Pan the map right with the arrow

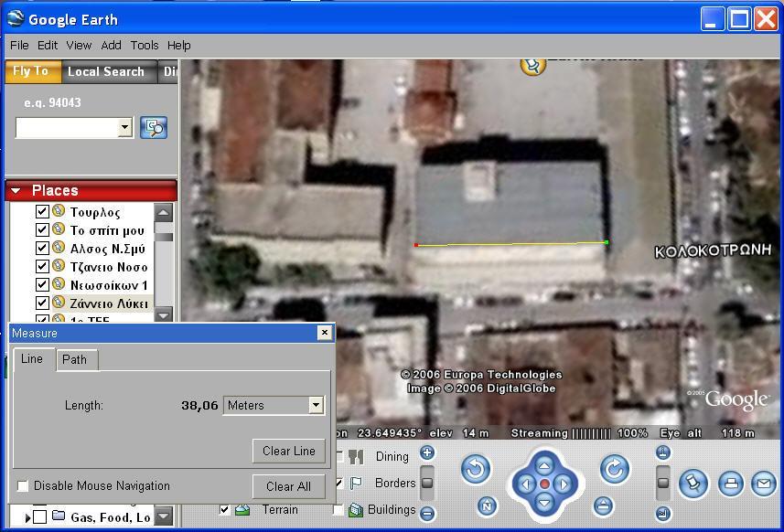pos(564,484)
